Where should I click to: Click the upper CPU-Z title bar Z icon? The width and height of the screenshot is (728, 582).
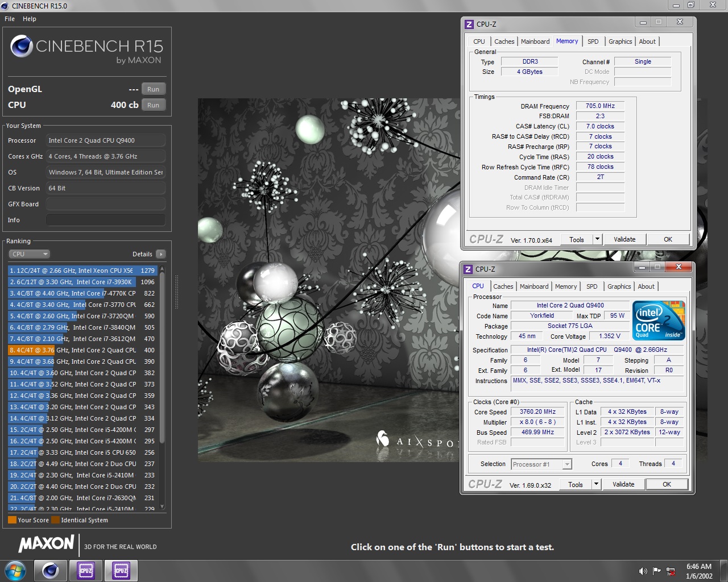469,24
